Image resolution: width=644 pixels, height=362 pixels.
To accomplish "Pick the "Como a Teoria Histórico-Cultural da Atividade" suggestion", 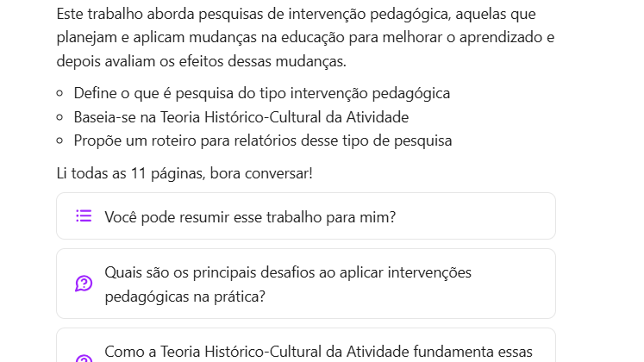I will [x=318, y=352].
